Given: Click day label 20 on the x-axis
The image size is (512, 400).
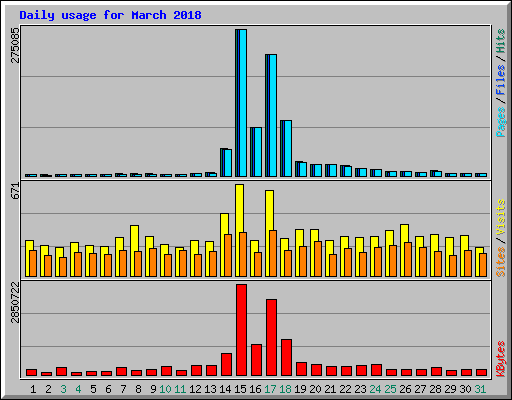Looking at the screenshot, I should tap(315, 389).
